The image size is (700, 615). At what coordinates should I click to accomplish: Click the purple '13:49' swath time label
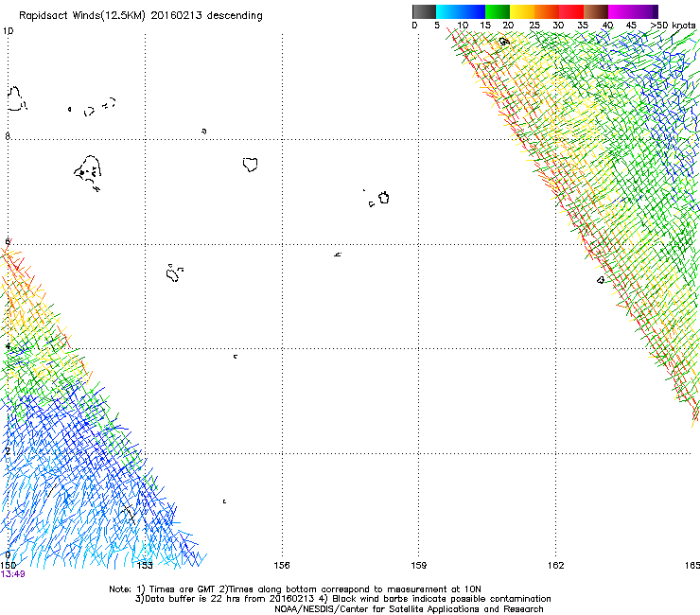coord(13,574)
